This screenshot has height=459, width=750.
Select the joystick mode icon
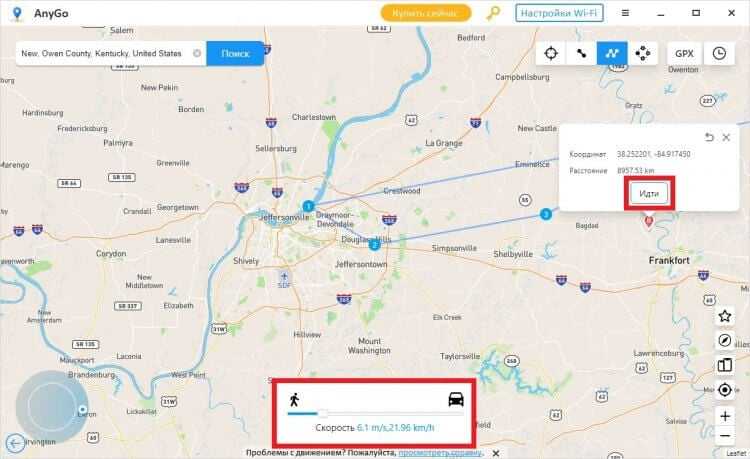(642, 53)
